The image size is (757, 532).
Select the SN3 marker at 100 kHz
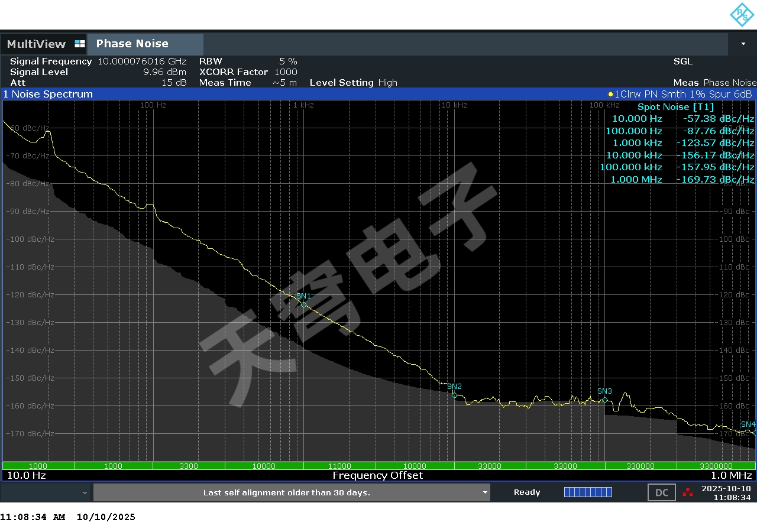[x=604, y=400]
